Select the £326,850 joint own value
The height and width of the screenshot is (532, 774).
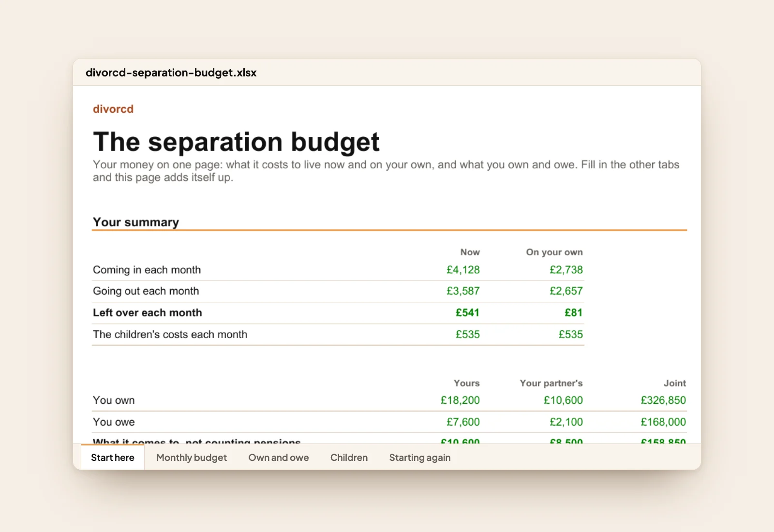click(663, 400)
